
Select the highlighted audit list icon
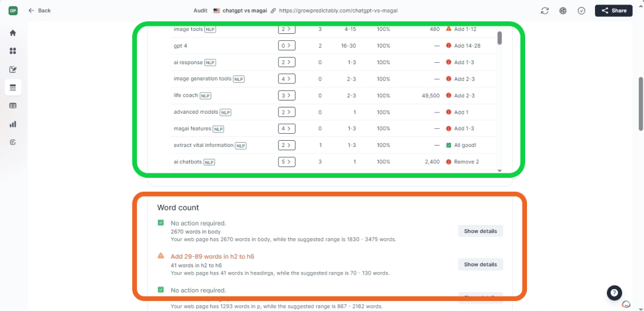[13, 87]
